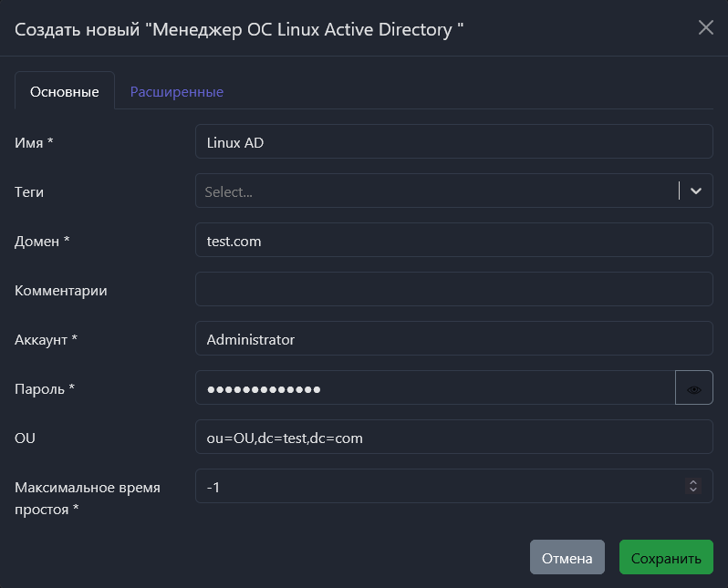728x588 pixels.
Task: Click the green Сохранить button
Action: point(666,558)
